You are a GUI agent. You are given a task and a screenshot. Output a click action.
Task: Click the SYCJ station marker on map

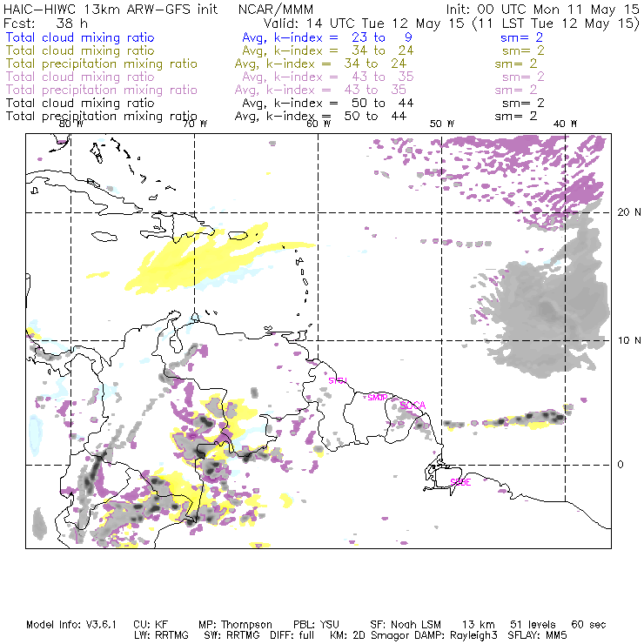(338, 380)
